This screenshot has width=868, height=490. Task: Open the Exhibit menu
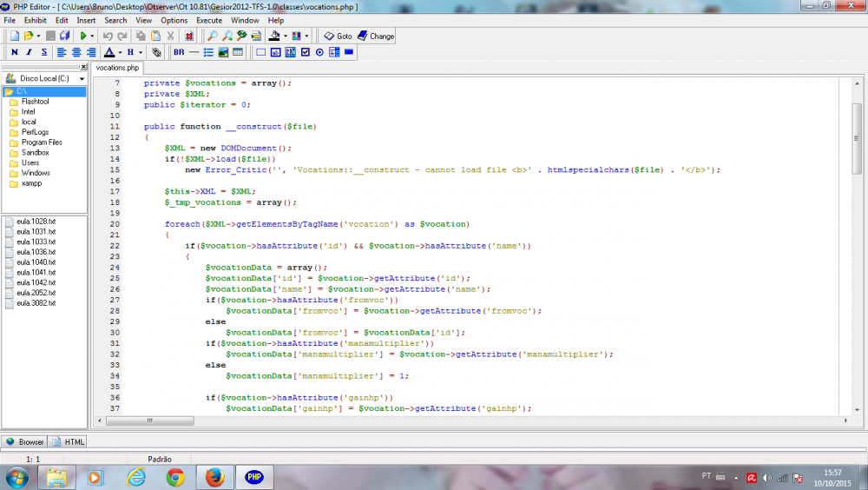(x=35, y=20)
